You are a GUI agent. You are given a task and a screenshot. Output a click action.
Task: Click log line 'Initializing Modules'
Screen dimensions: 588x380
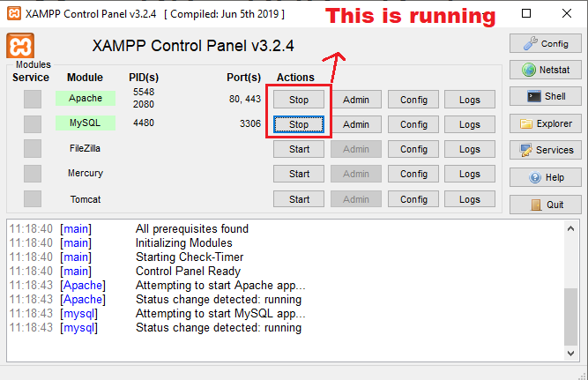[183, 243]
